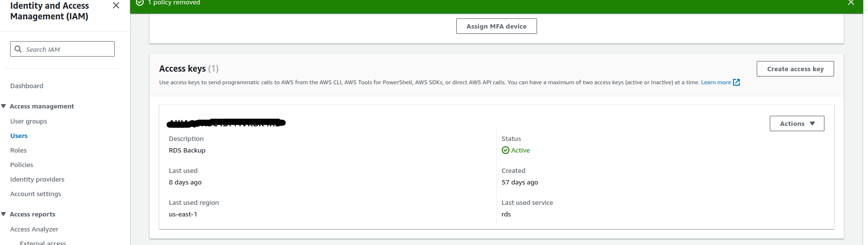
Task: Click the 'rds' last used service value
Action: (506, 214)
